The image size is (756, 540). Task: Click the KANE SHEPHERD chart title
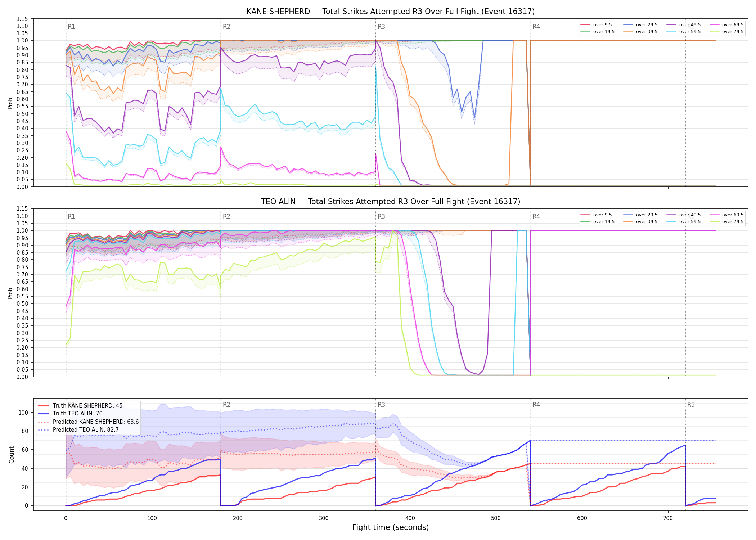point(391,12)
